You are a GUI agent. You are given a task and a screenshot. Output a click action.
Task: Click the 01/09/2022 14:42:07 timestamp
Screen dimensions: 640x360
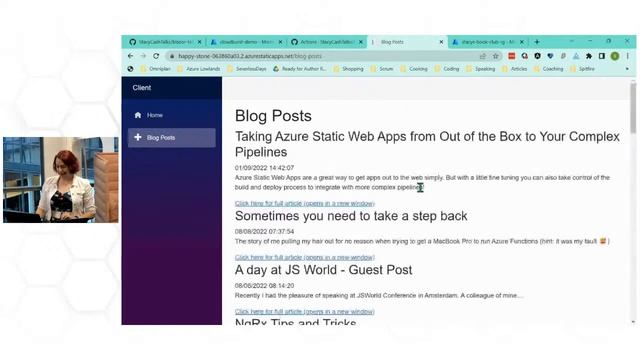(x=264, y=168)
